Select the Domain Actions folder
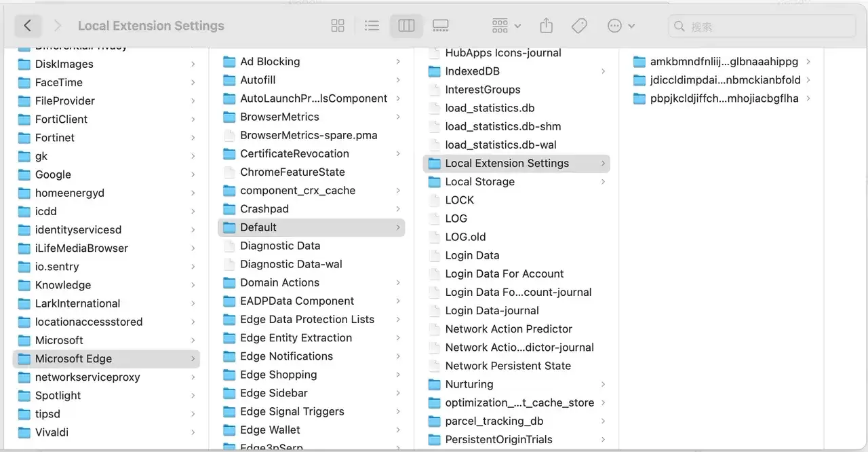This screenshot has width=868, height=452. pyautogui.click(x=311, y=282)
